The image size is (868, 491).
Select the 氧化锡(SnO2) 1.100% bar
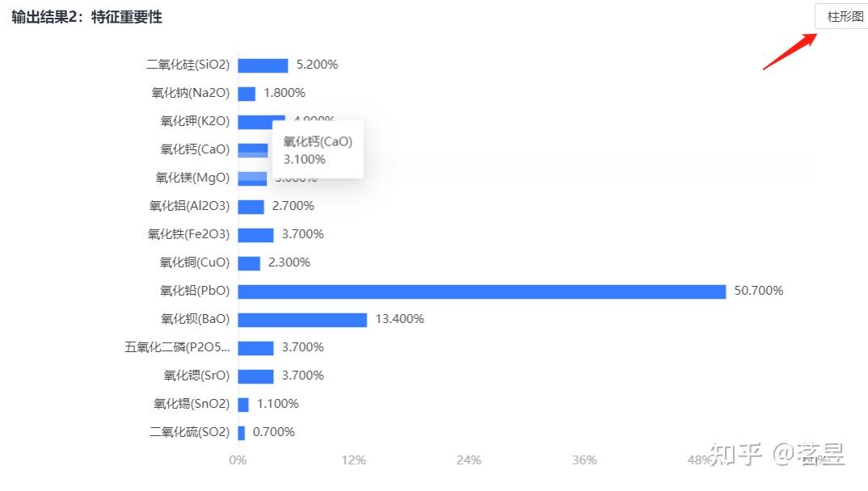(x=243, y=405)
